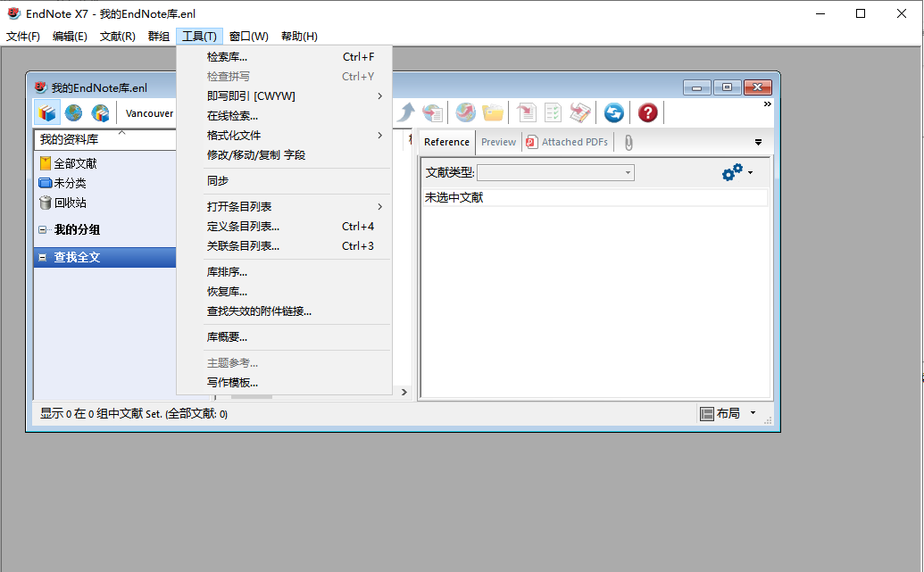Open the gear settings icon in Reference panel

732,172
